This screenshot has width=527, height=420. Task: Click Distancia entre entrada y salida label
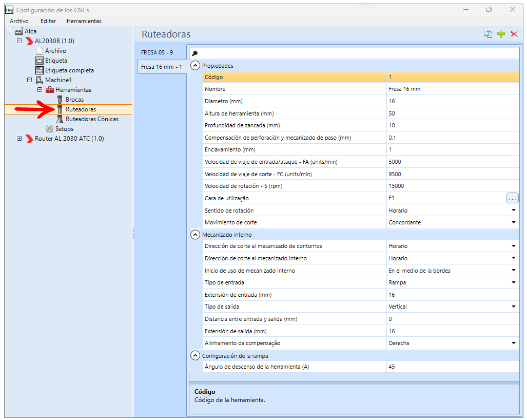[x=251, y=319]
